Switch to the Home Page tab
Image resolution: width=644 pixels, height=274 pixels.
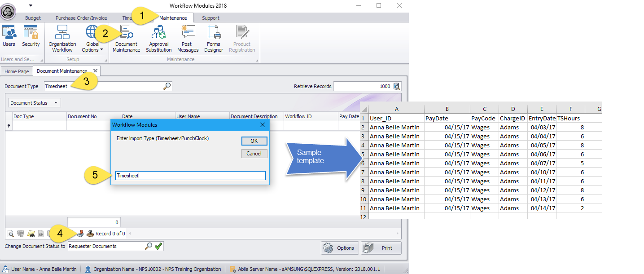coord(17,71)
